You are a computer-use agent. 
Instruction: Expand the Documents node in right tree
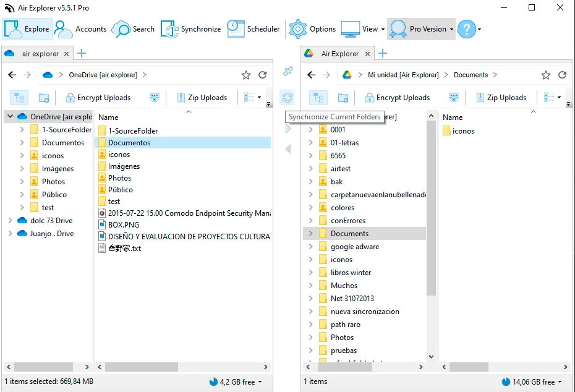coord(310,234)
